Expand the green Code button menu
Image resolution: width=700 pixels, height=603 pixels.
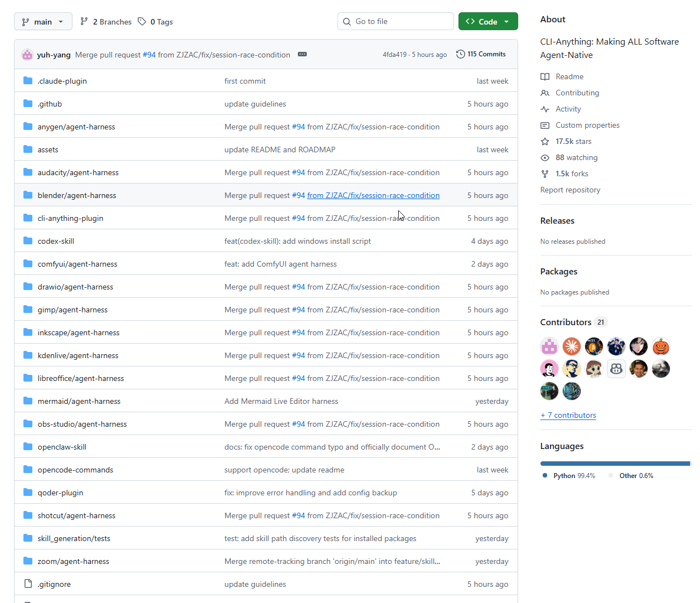tap(488, 22)
